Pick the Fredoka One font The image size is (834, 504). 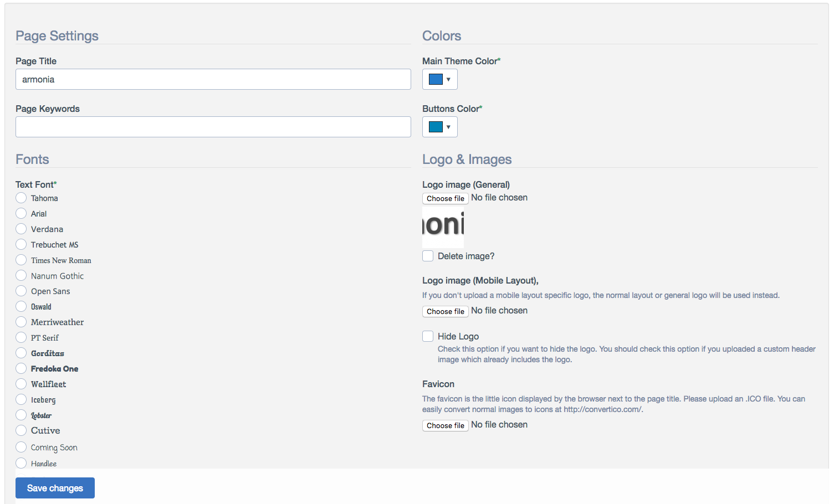point(21,368)
